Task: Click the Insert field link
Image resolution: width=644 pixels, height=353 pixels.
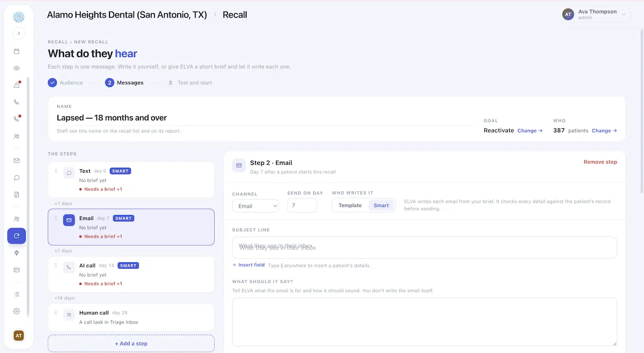Action: [248, 265]
